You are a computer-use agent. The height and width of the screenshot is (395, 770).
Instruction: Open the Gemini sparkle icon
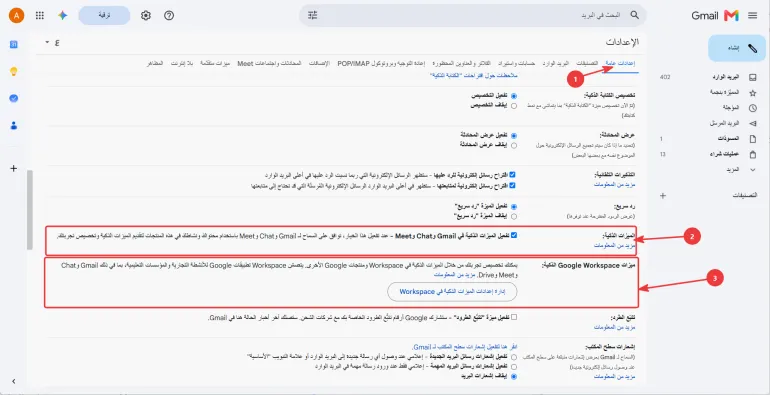click(x=62, y=16)
